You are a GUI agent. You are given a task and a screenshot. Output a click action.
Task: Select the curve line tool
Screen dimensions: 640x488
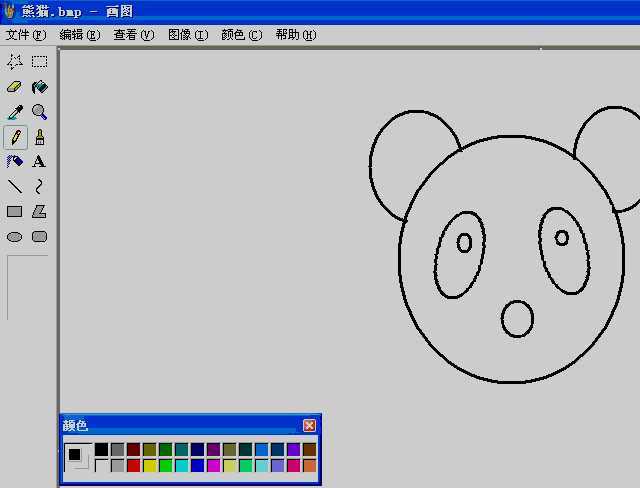click(x=39, y=186)
